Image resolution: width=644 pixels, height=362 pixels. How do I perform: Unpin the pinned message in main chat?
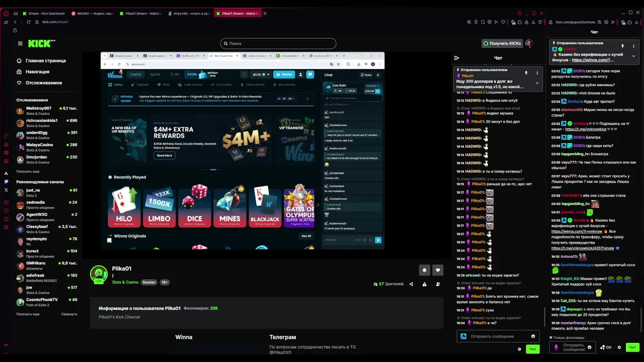[x=526, y=73]
